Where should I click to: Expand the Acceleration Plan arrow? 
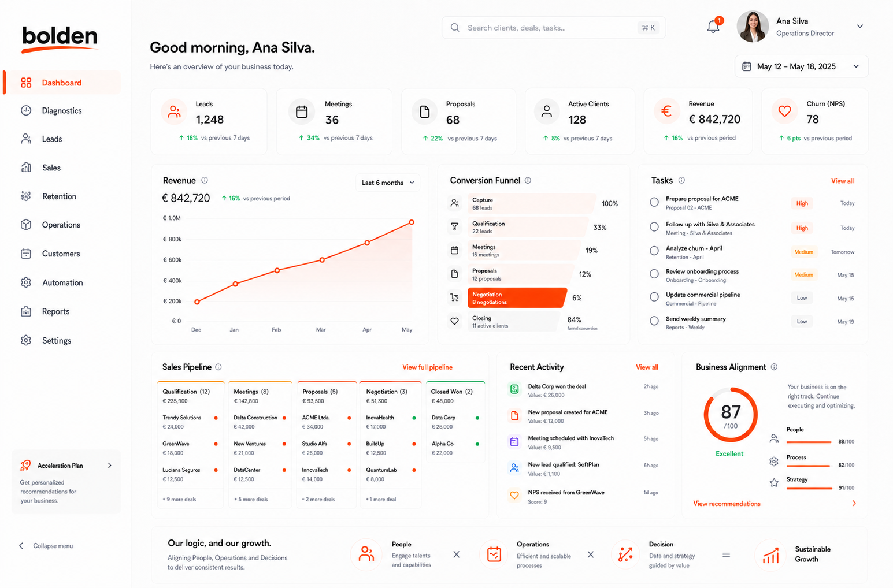click(x=110, y=466)
